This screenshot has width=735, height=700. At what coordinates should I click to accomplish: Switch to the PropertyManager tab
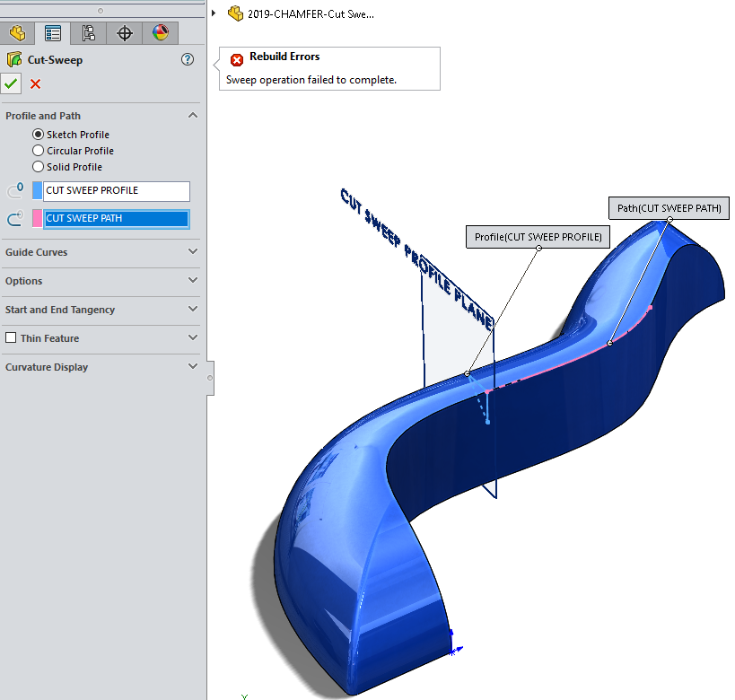[52, 33]
